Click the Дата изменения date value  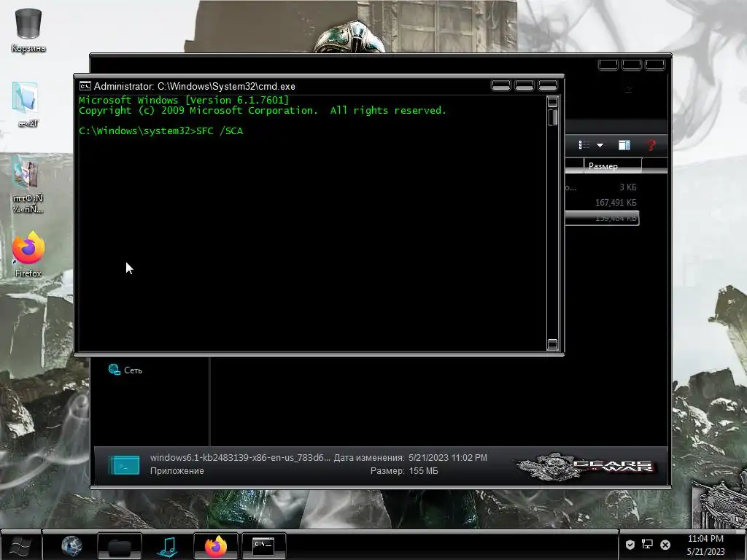pos(447,458)
